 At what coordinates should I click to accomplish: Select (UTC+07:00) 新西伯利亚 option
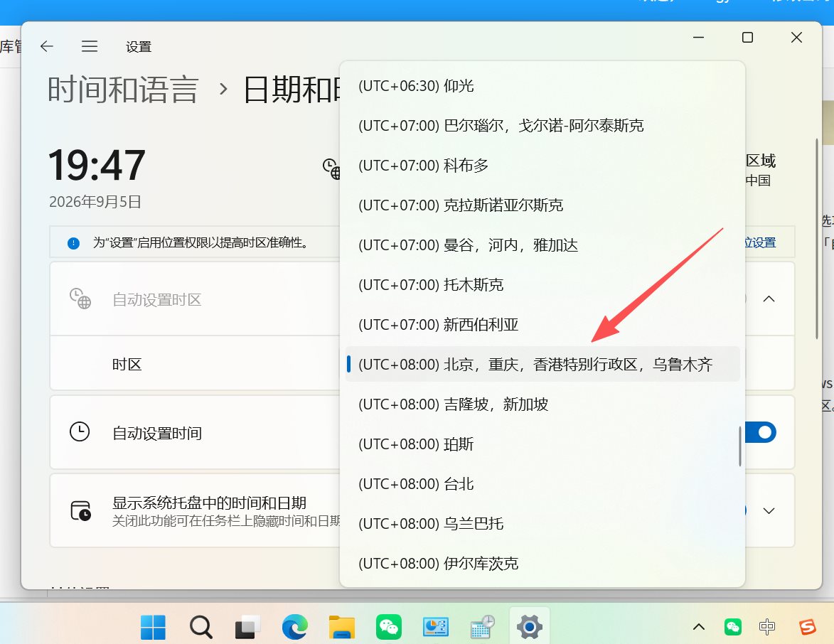pyautogui.click(x=542, y=324)
